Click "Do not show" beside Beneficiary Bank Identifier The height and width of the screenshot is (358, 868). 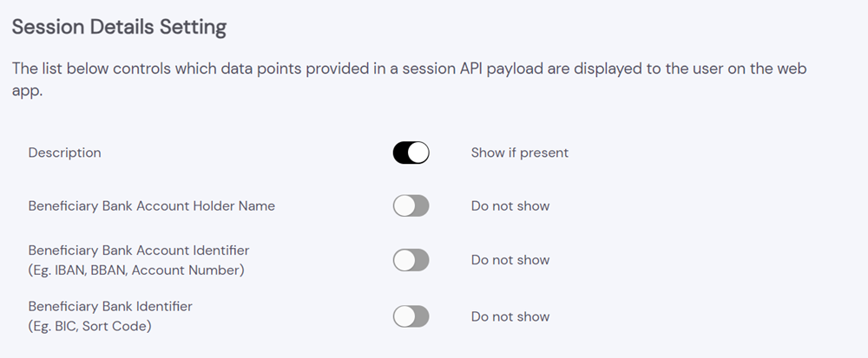point(510,316)
